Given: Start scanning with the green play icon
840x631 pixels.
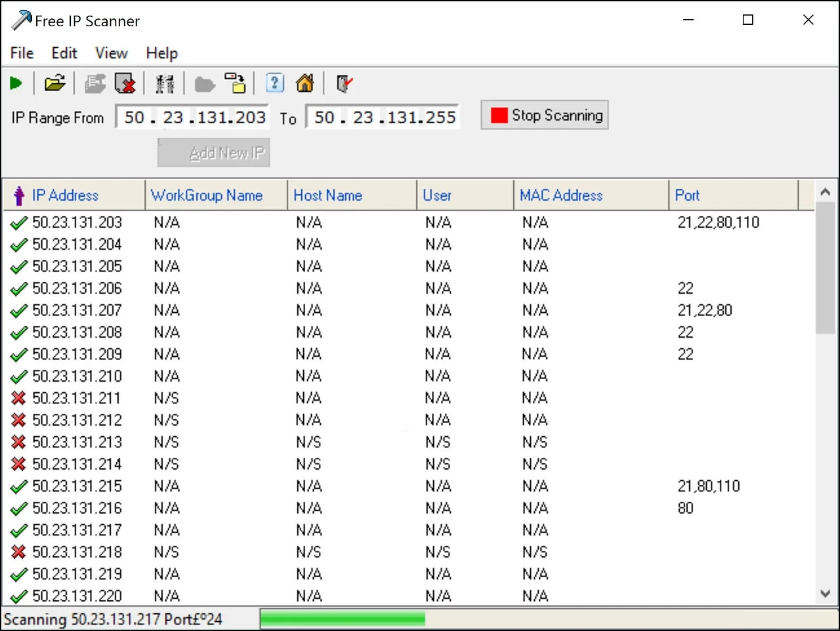Looking at the screenshot, I should [x=17, y=83].
